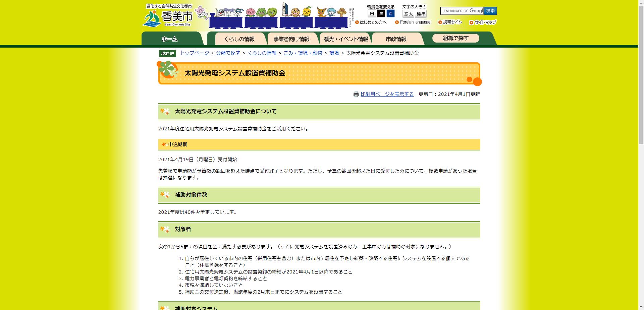
Task: Click the 検索 search button
Action: (x=490, y=11)
